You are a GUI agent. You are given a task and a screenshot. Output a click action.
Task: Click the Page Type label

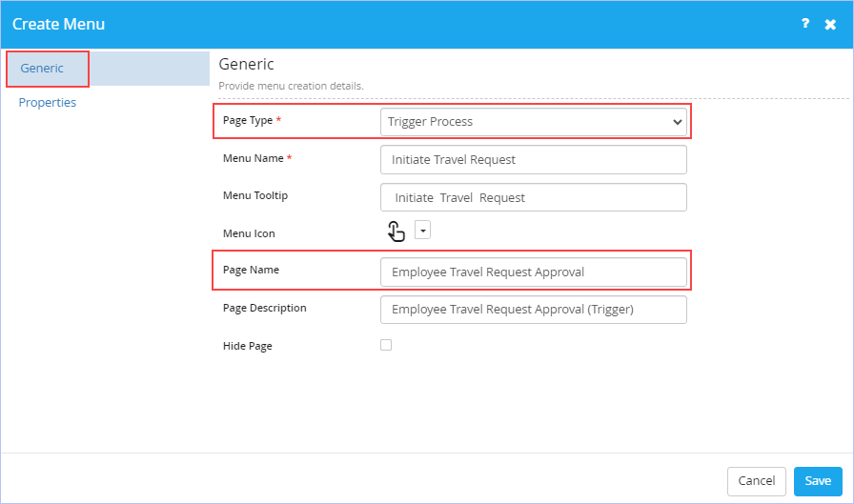(248, 120)
